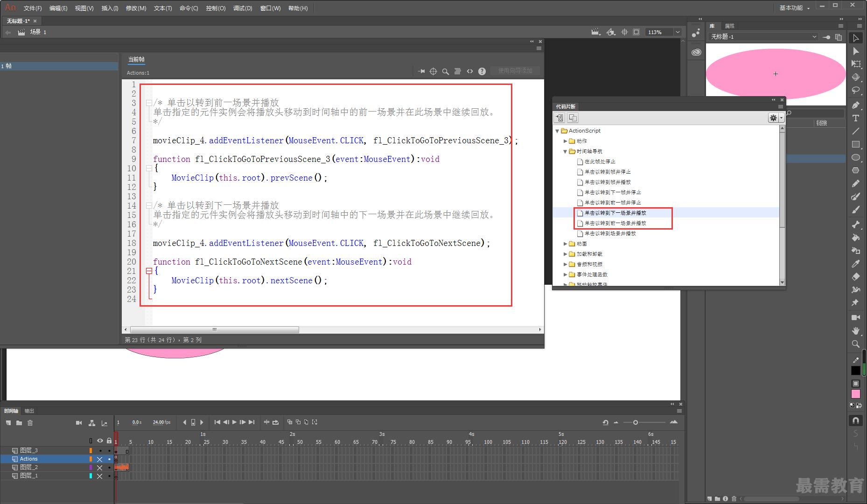Select the Eraser tool
Screen dimensions: 867x504
click(x=856, y=277)
